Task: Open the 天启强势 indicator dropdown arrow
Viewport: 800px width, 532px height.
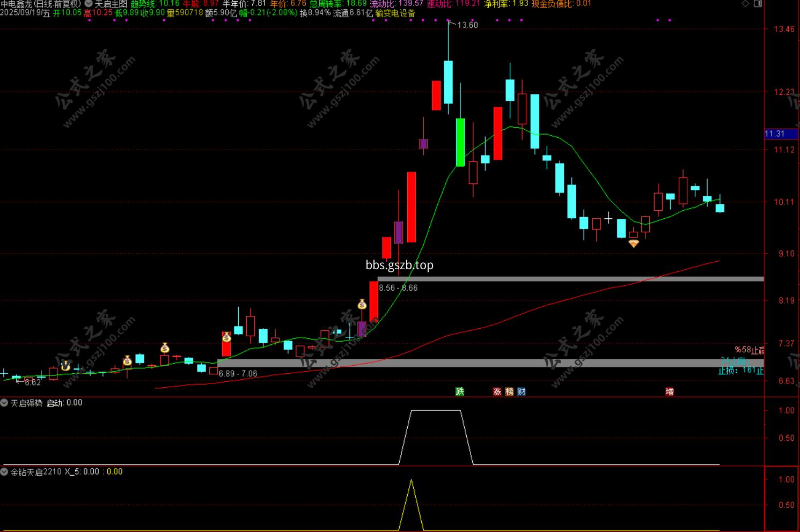Action: click(x=5, y=403)
